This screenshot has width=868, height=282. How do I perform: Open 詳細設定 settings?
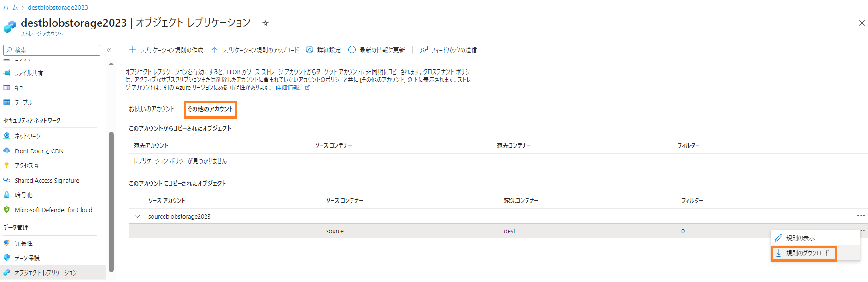[323, 50]
